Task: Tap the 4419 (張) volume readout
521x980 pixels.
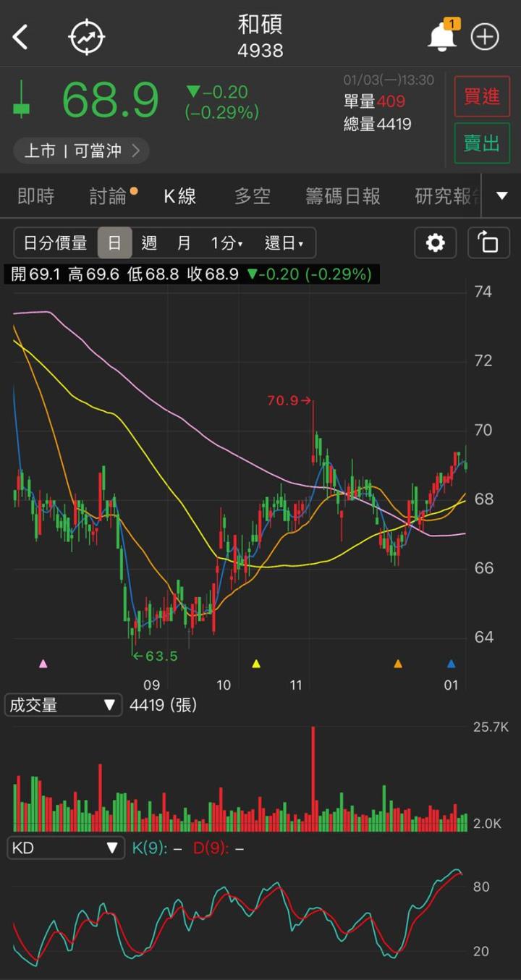Action: click(x=163, y=705)
